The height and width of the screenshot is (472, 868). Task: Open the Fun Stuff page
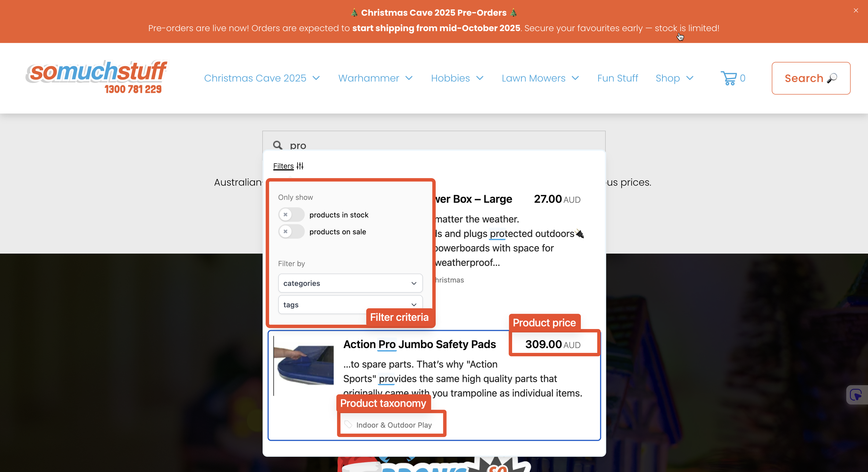point(617,78)
